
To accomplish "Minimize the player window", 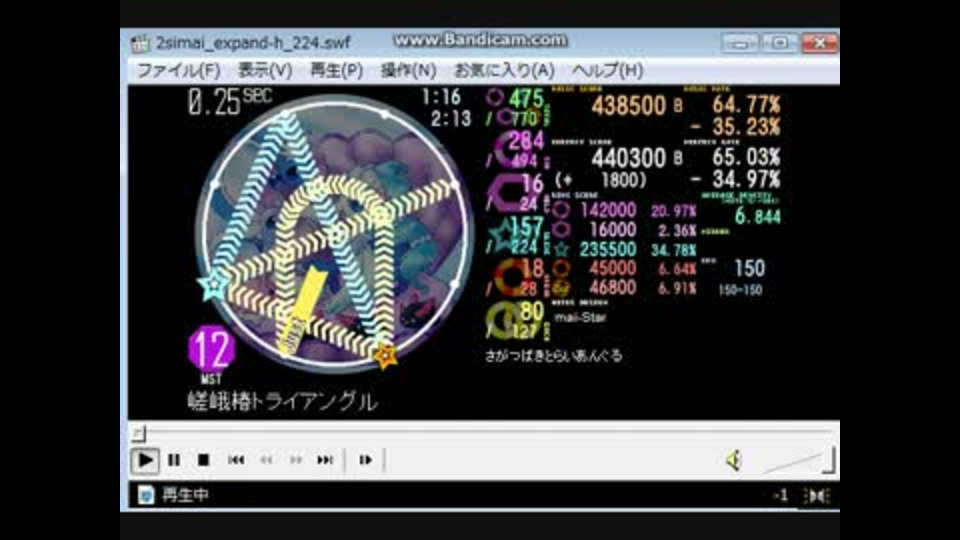I will coord(740,43).
